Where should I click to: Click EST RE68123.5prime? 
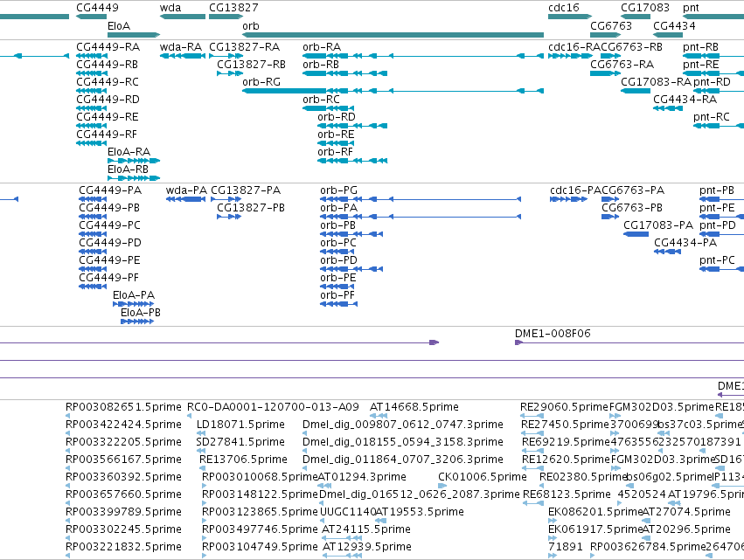click(x=533, y=503)
